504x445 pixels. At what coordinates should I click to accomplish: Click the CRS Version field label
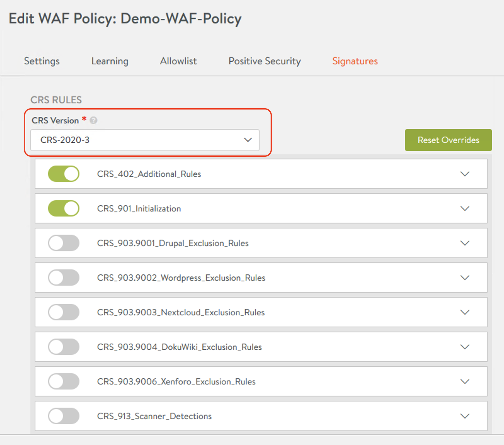click(x=55, y=121)
